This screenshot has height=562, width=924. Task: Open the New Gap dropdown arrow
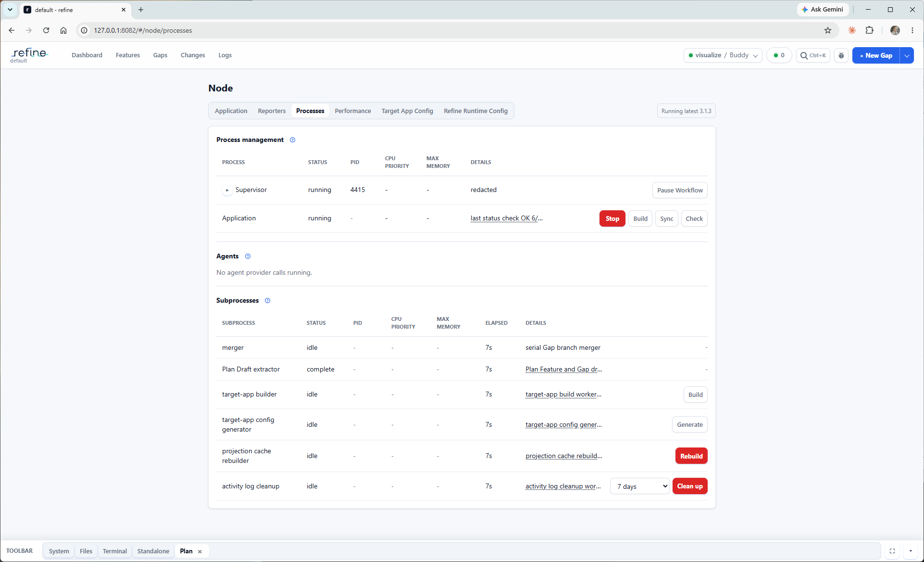click(907, 55)
